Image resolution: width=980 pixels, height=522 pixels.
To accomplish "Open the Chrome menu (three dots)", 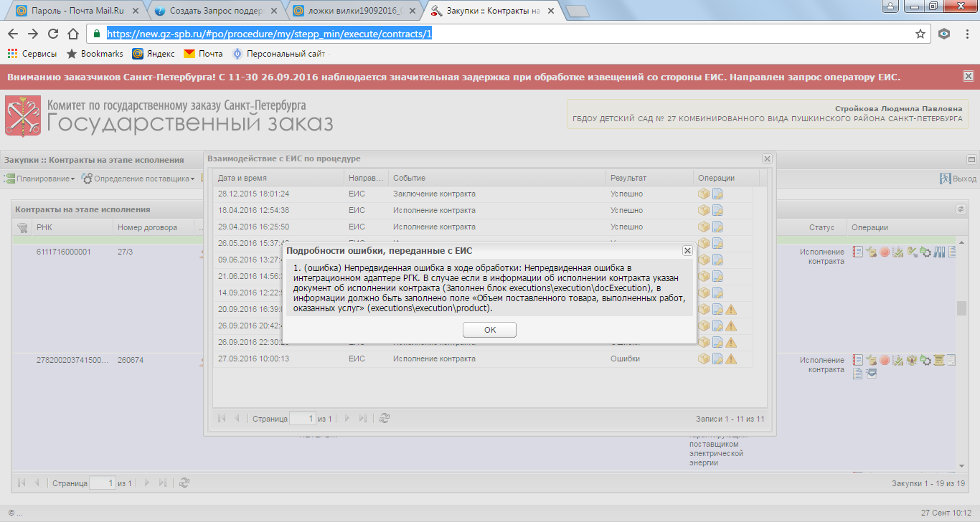I will coord(966,34).
